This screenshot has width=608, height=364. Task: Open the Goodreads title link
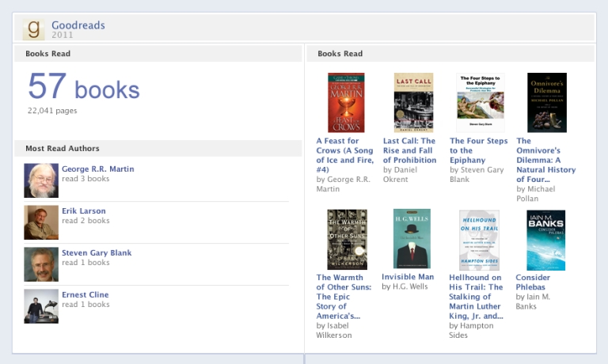tap(78, 25)
